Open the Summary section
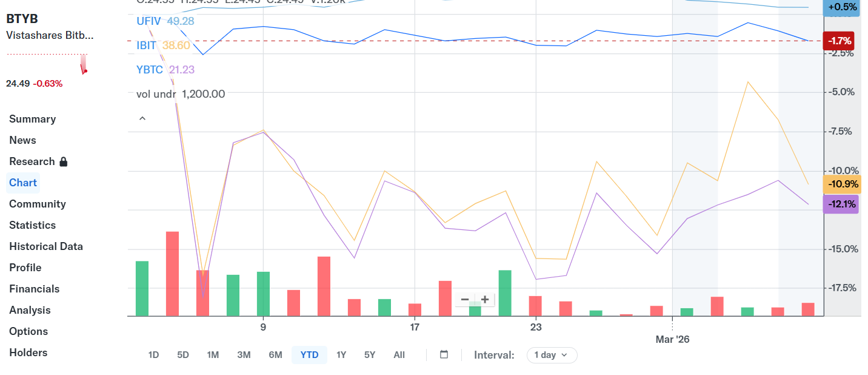The image size is (868, 375). (32, 119)
